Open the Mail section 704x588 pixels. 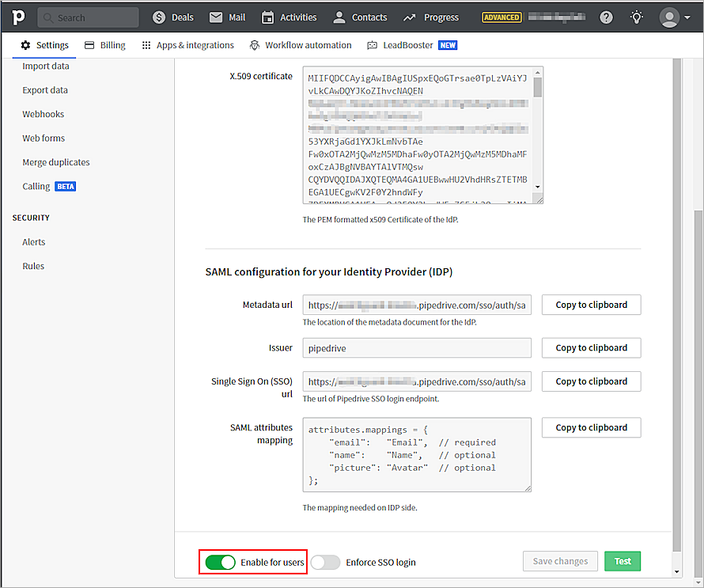click(x=227, y=17)
